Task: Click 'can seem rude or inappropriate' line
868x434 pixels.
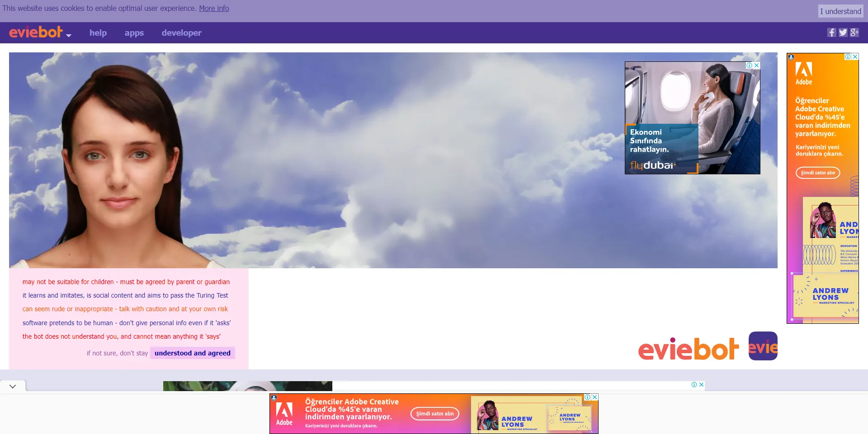Action: click(x=125, y=309)
